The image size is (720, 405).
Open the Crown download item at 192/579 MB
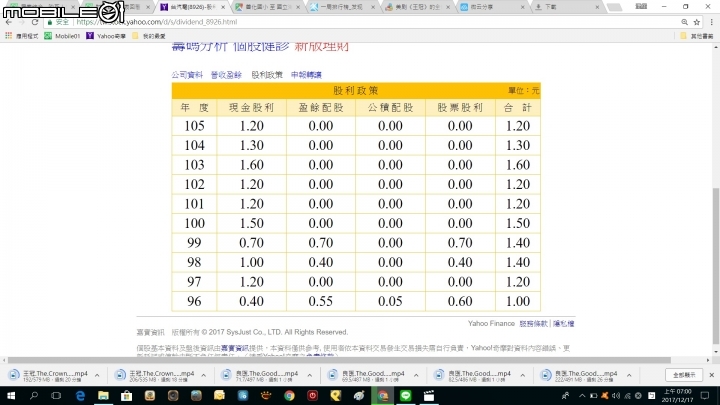[49, 376]
